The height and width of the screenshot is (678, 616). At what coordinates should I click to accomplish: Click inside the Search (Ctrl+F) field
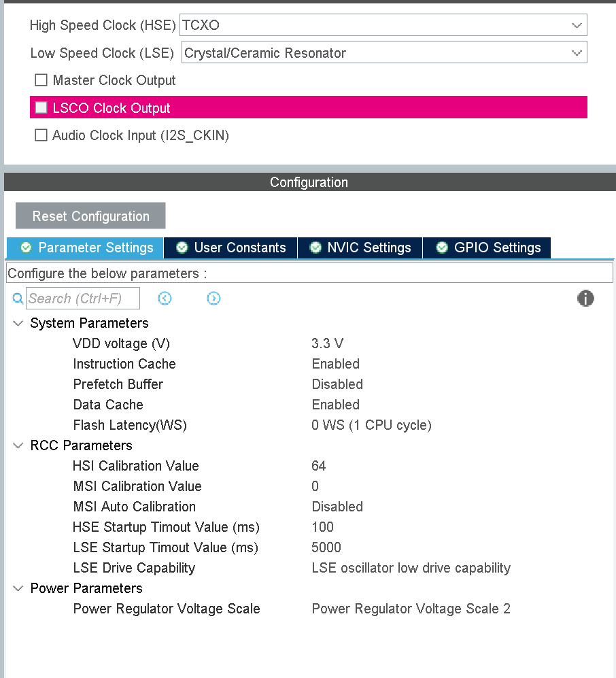[x=82, y=298]
